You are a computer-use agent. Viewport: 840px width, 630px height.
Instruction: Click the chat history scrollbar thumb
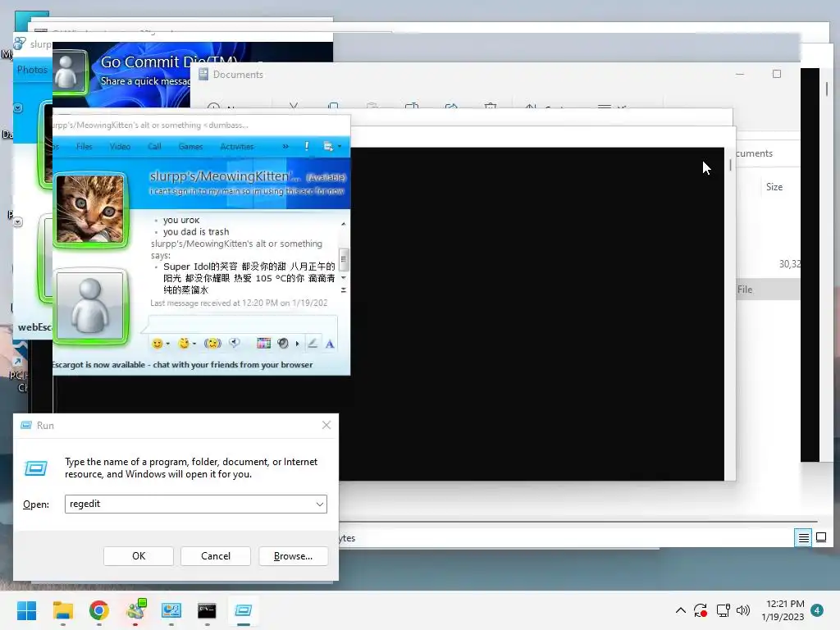344,259
